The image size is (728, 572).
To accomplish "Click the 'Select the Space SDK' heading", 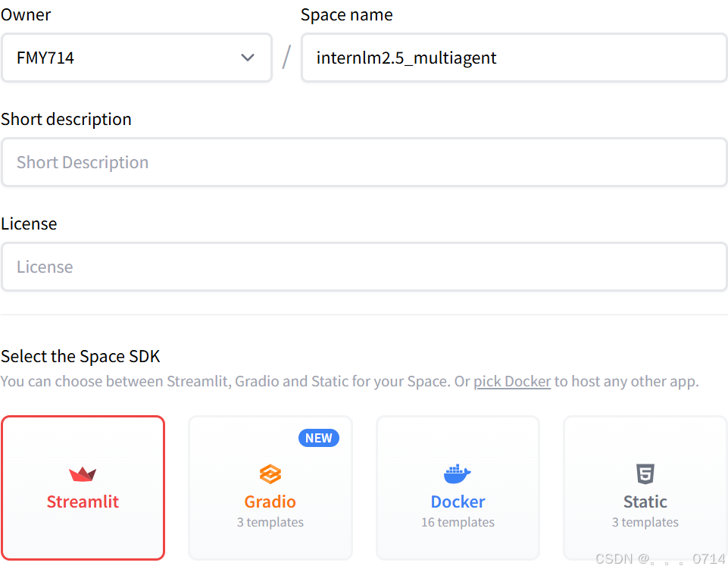I will (80, 356).
